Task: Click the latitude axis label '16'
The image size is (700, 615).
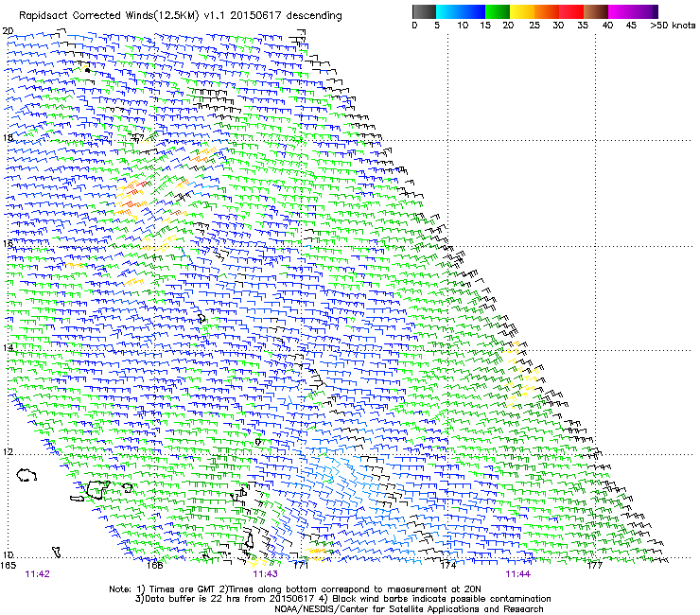Action: point(8,243)
